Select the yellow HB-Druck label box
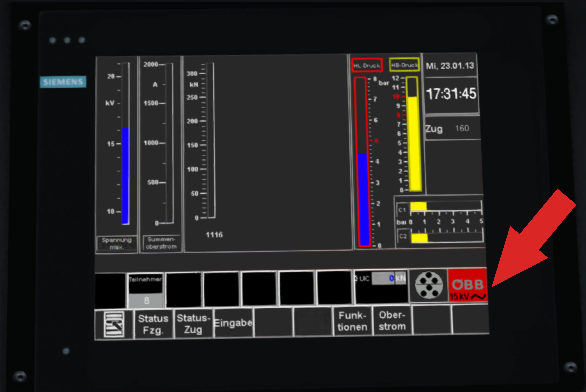 (x=404, y=65)
